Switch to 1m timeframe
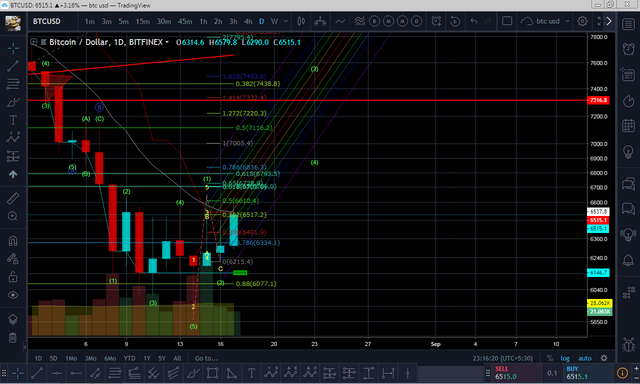The width and height of the screenshot is (640, 384). 90,21
